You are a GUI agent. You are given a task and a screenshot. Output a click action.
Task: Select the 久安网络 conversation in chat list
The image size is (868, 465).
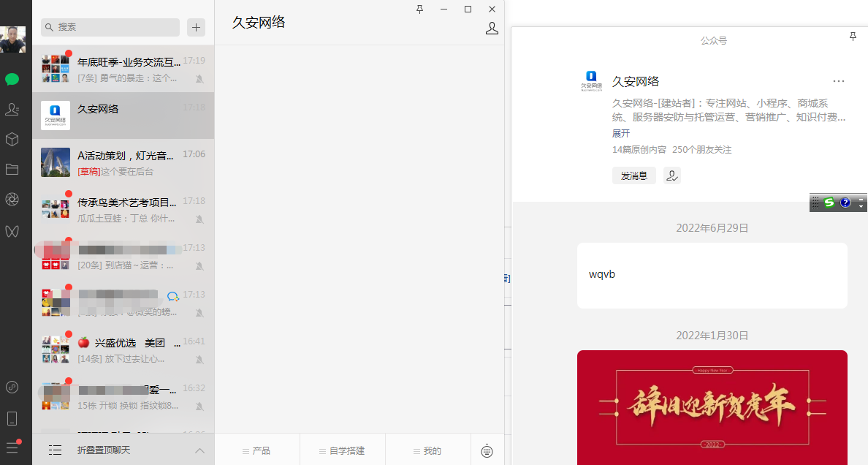click(123, 116)
